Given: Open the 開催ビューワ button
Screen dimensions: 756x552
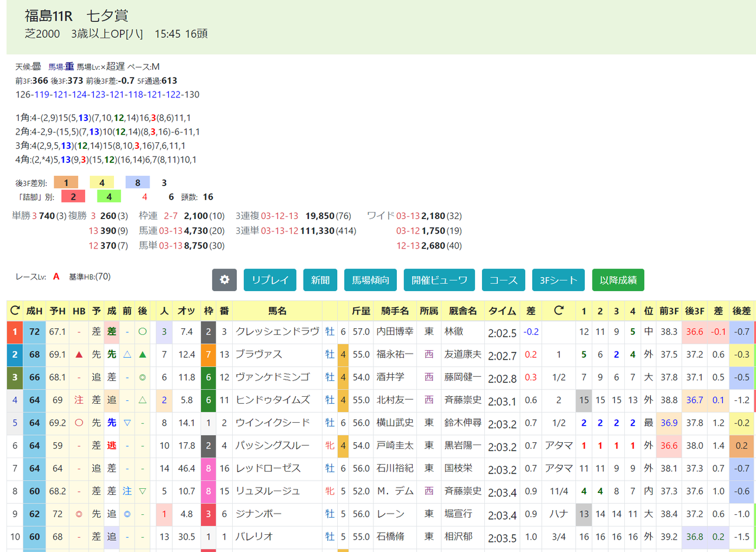Looking at the screenshot, I should coord(439,280).
